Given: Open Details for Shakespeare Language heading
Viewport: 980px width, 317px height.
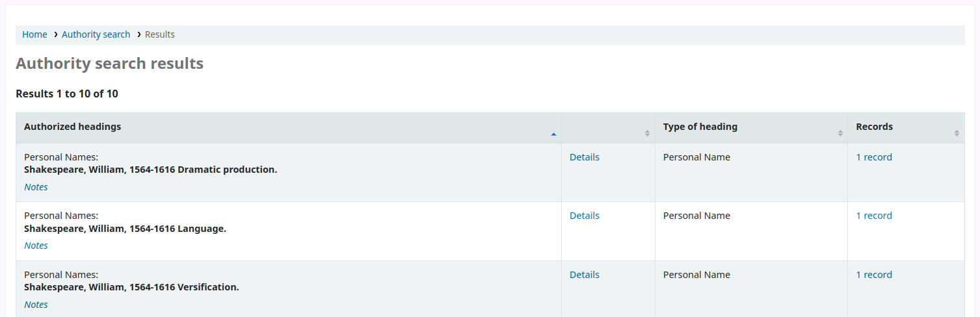Looking at the screenshot, I should pos(584,216).
